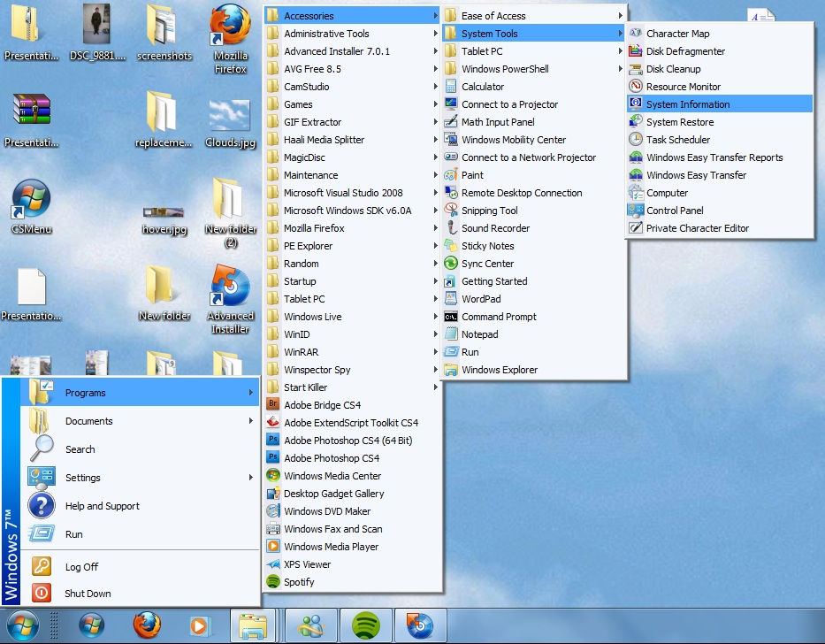Open Sound Recorder microphone icon
Image resolution: width=825 pixels, height=644 pixels.
tap(451, 228)
